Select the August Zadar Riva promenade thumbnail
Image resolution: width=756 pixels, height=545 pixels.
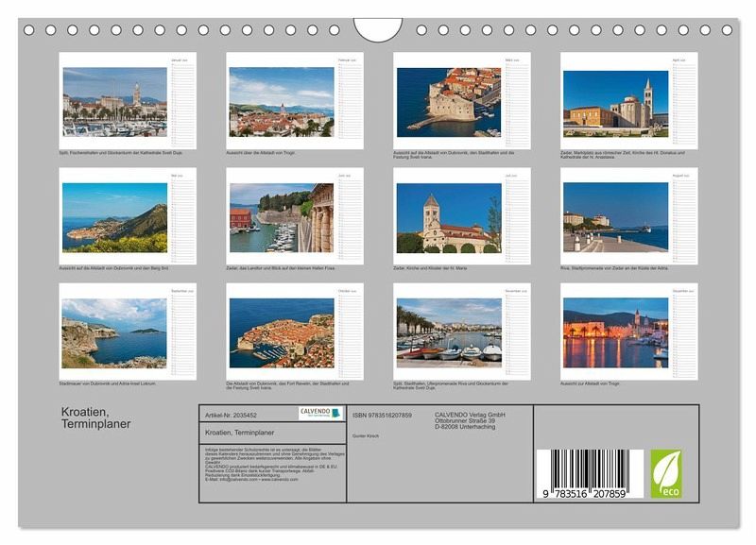(615, 217)
